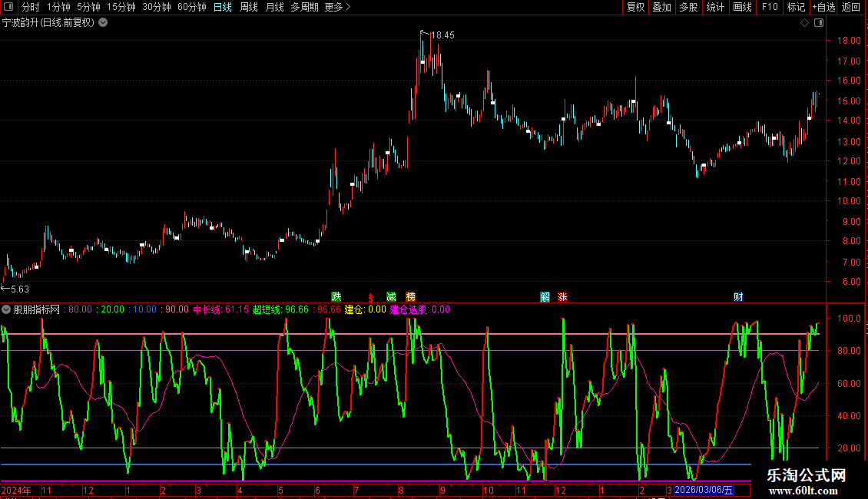Switch to 分时 intraday chart
The image size is (868, 499).
click(x=31, y=7)
